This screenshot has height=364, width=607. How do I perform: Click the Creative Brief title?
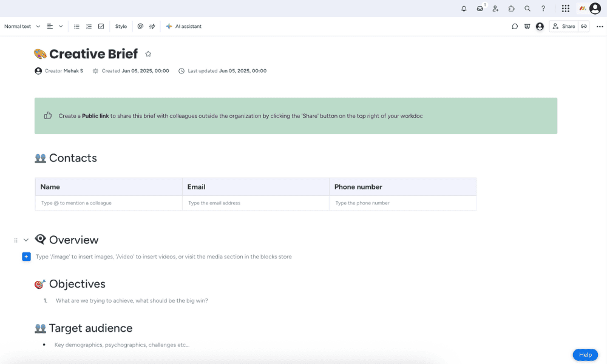point(93,54)
